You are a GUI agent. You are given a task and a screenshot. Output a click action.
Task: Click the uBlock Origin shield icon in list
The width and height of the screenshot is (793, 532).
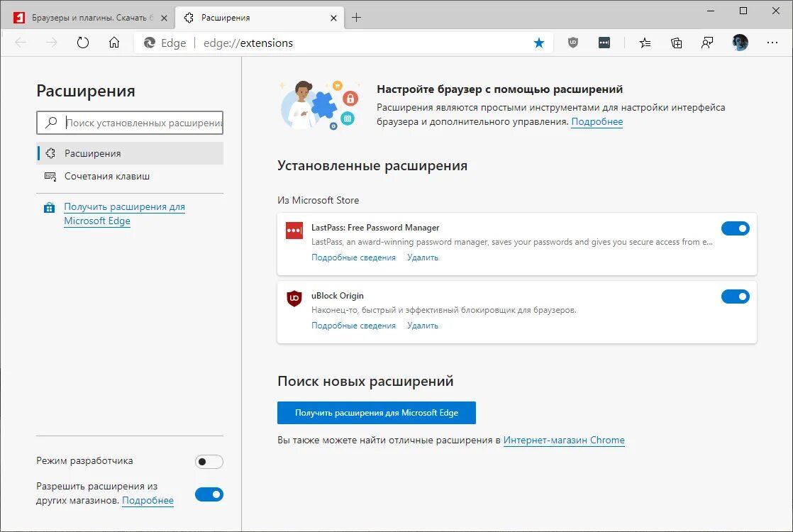294,299
